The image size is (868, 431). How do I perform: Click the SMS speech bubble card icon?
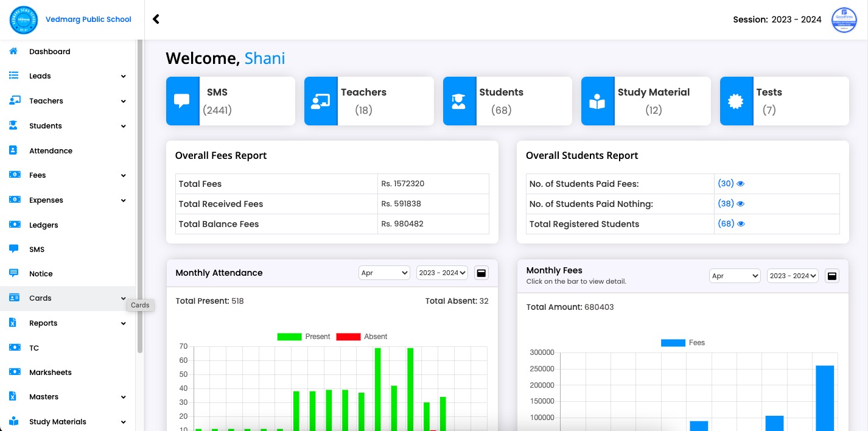pyautogui.click(x=182, y=101)
